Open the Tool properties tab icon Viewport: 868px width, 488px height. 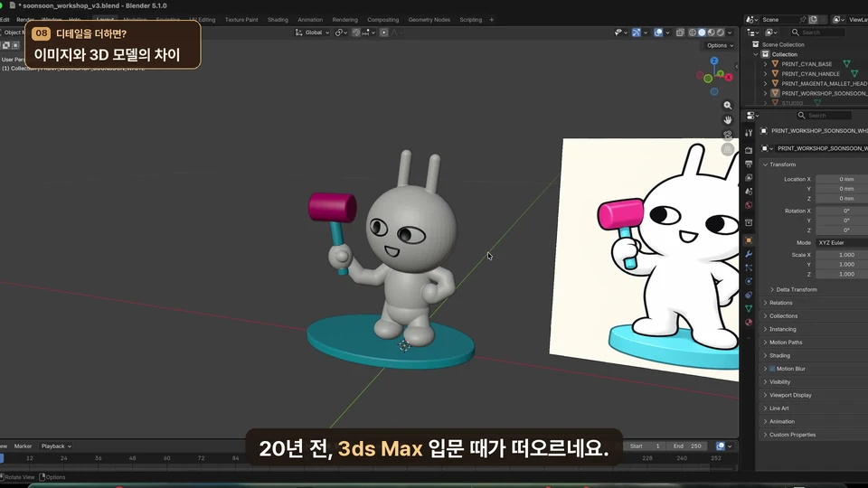point(749,133)
